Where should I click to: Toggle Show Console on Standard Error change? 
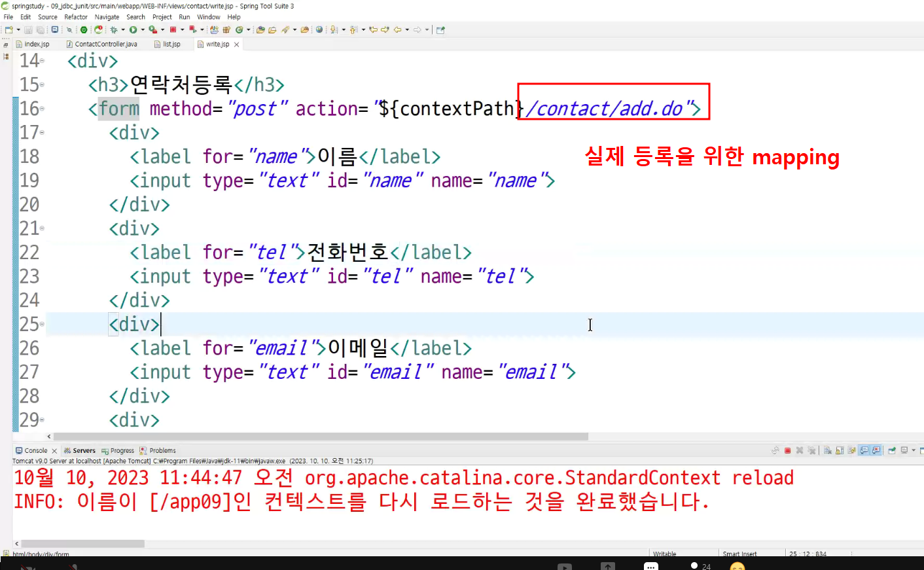click(876, 450)
